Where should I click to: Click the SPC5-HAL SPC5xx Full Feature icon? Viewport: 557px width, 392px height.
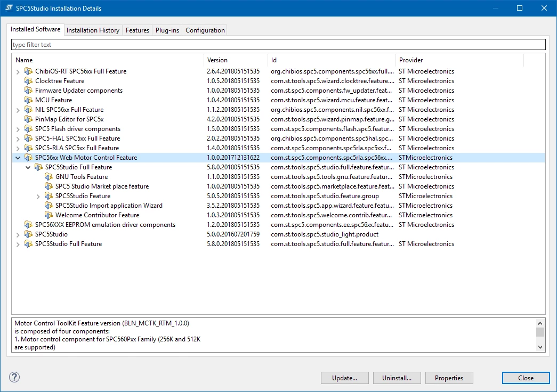pos(28,138)
